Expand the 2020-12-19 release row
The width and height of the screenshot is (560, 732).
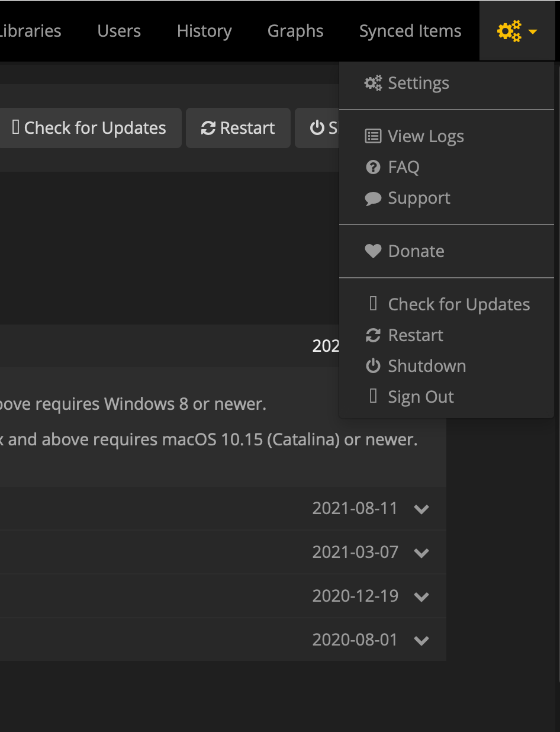[421, 596]
